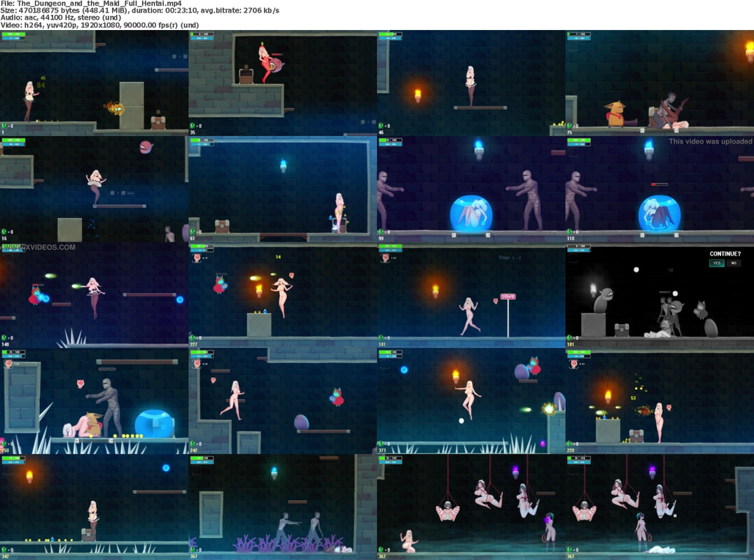Open the thumbnail numbered 220
Viewport: 754px width, 560px height.
pos(659,401)
